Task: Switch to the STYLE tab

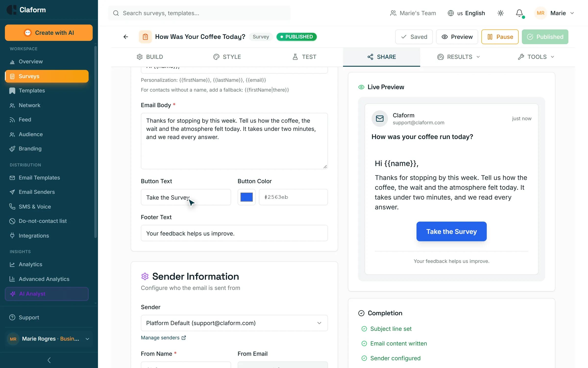Action: 227,57
